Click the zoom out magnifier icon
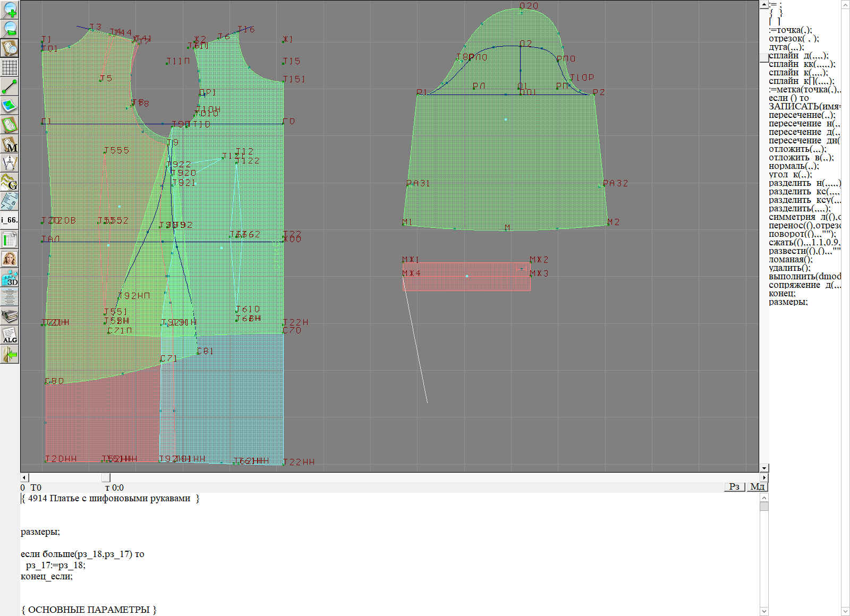850x616 pixels. (10, 29)
